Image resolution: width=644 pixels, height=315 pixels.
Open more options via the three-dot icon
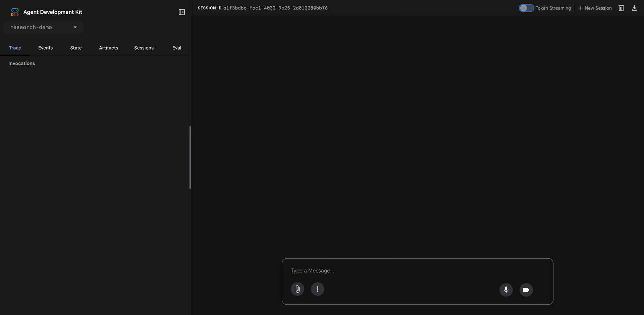[317, 289]
